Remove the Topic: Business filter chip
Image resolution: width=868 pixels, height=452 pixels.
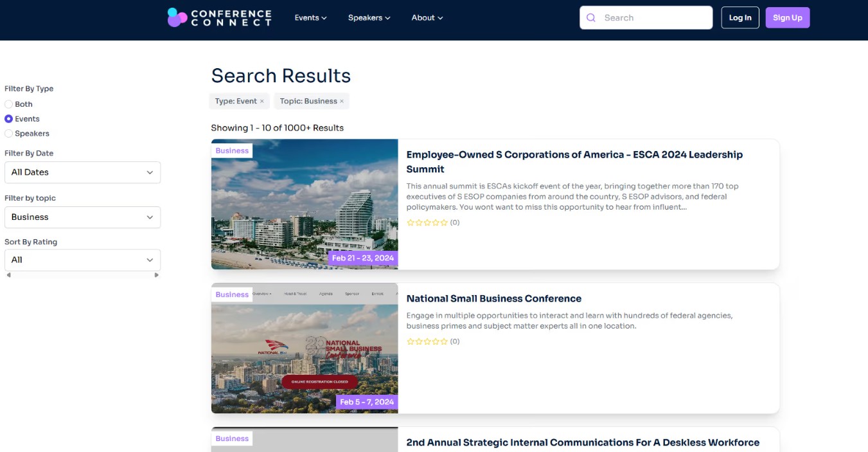[342, 102]
